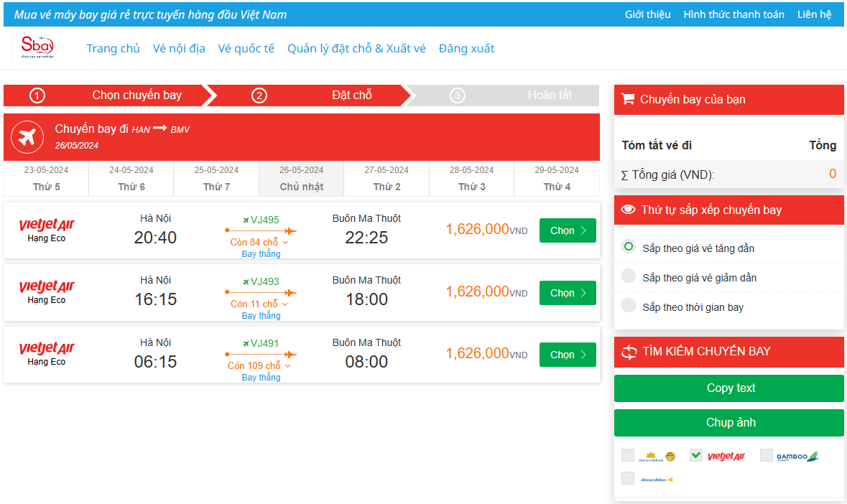Select sort by ascending price radio button

click(629, 247)
